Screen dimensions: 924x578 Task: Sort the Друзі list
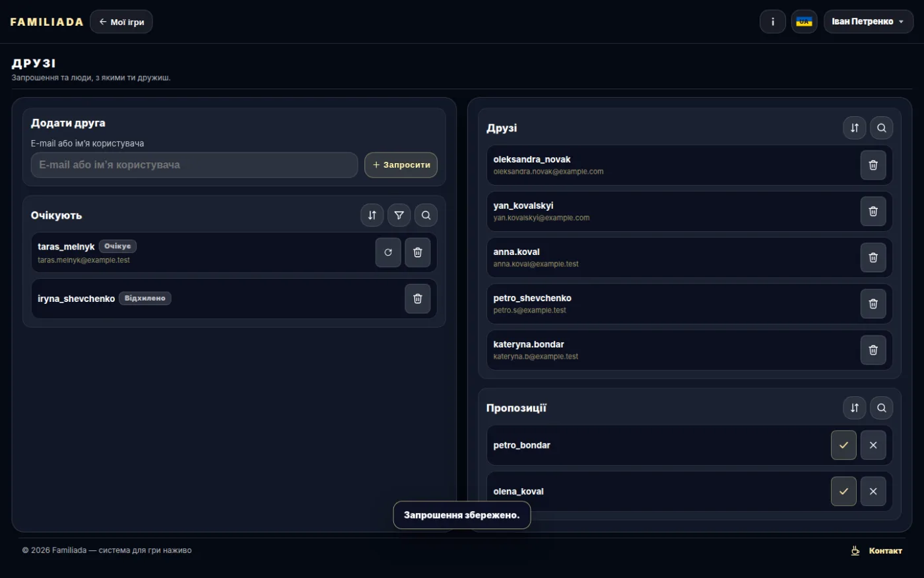[855, 127]
